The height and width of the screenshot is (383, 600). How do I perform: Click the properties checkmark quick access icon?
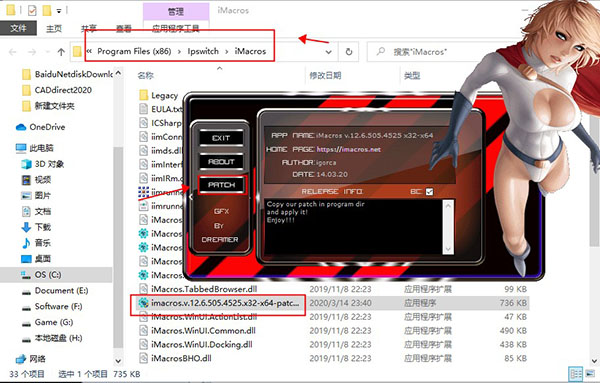[32, 10]
